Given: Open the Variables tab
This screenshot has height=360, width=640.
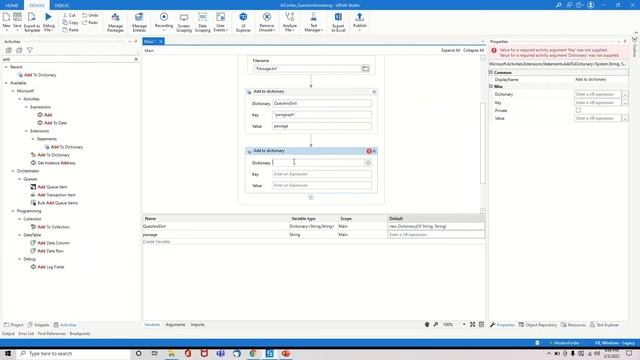Looking at the screenshot, I should coord(152,324).
